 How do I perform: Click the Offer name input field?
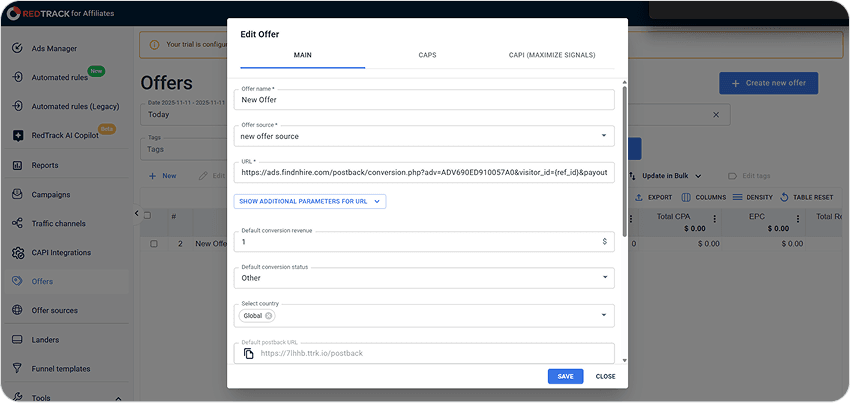pos(426,101)
